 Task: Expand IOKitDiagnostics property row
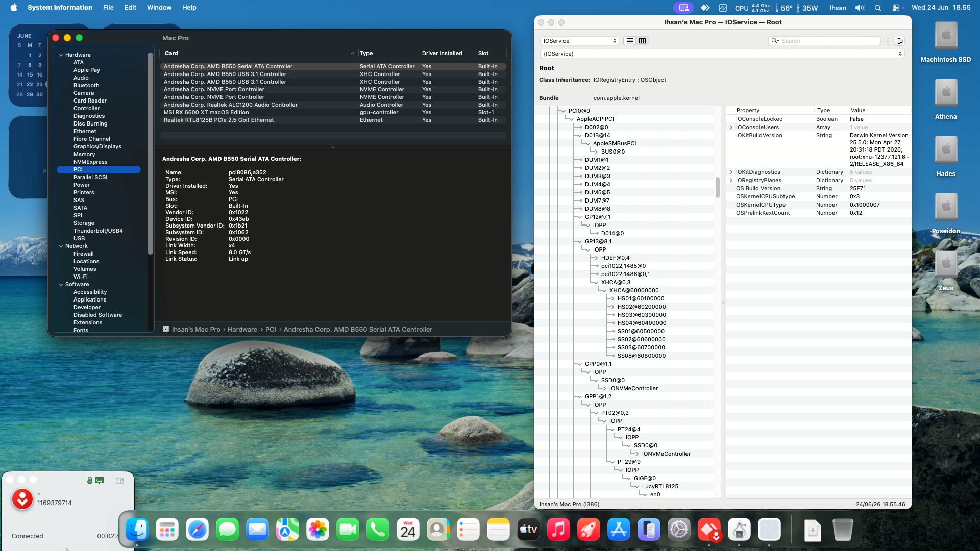731,172
